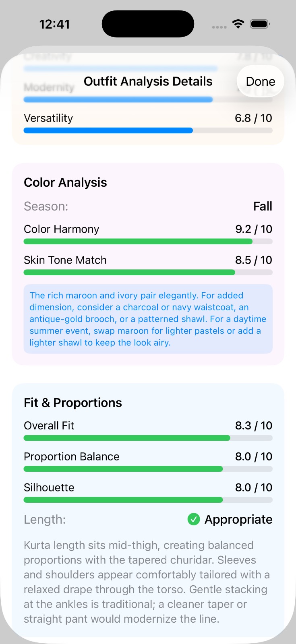Tap the Dynamic Island area

coord(148,24)
